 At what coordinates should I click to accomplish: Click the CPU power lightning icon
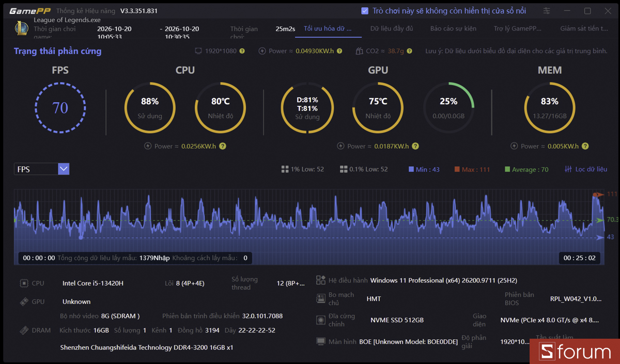coord(148,146)
